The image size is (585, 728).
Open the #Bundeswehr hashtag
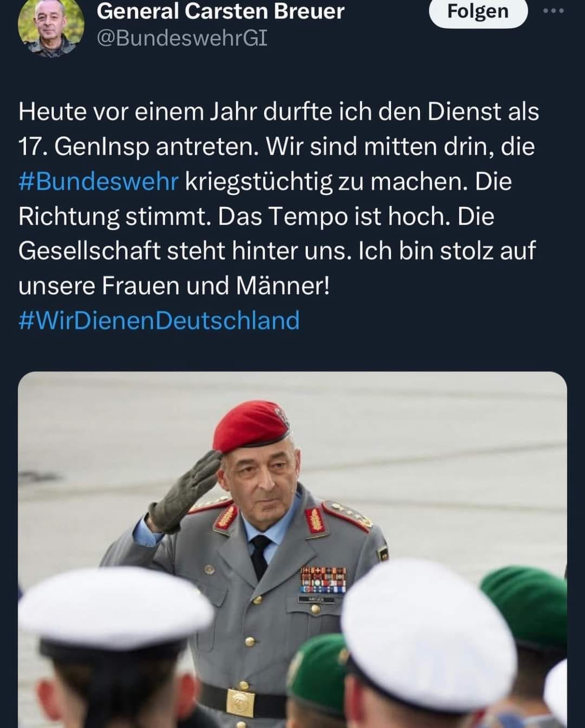(x=98, y=181)
